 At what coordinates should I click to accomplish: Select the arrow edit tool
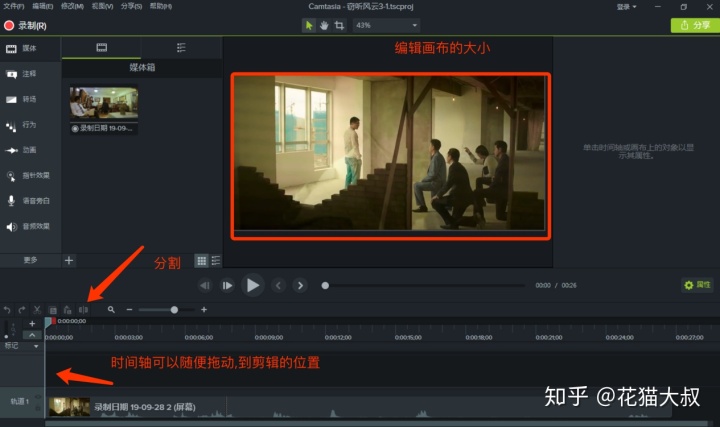pos(309,25)
